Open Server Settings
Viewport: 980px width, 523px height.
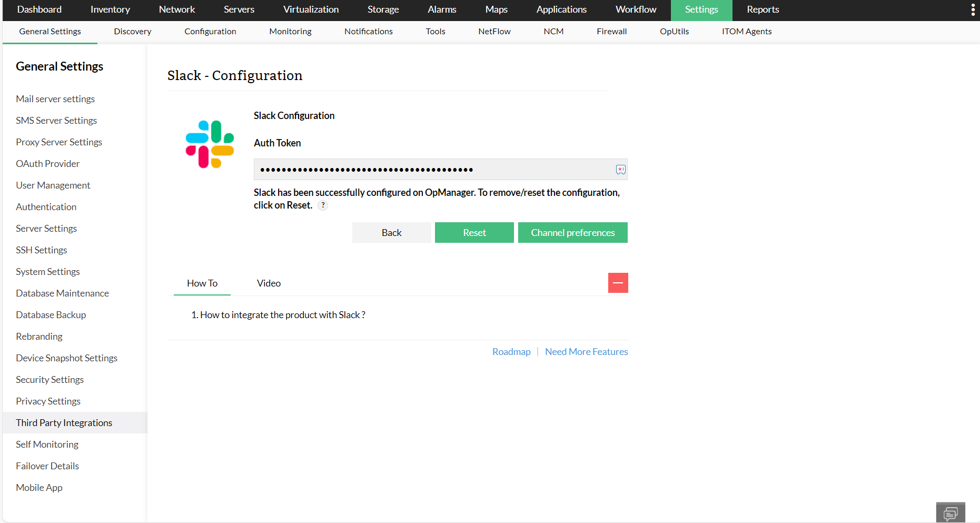[x=46, y=229]
